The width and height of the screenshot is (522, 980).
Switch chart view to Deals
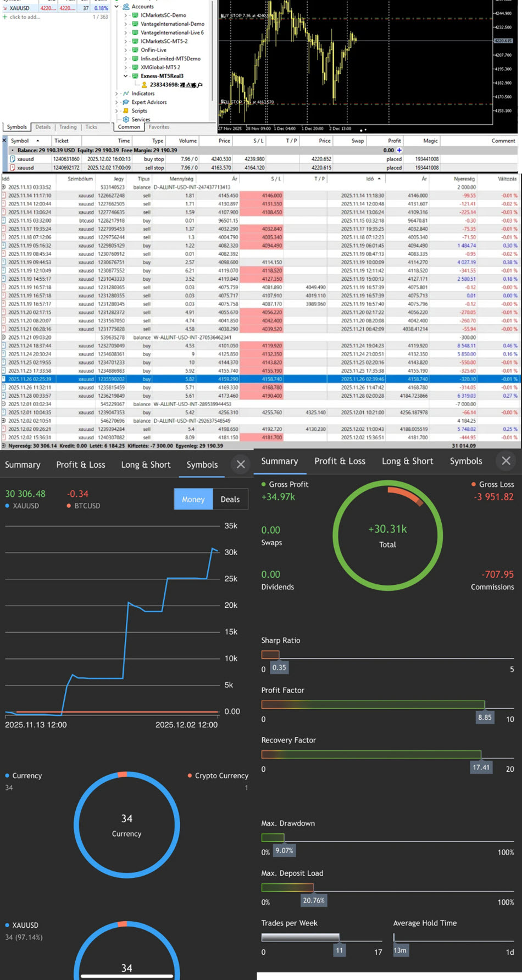[230, 499]
